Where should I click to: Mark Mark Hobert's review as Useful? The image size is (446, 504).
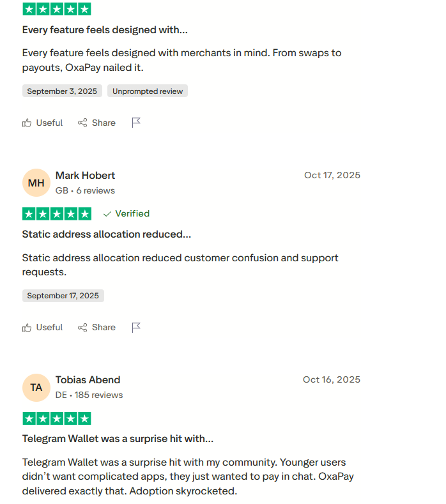pyautogui.click(x=42, y=327)
